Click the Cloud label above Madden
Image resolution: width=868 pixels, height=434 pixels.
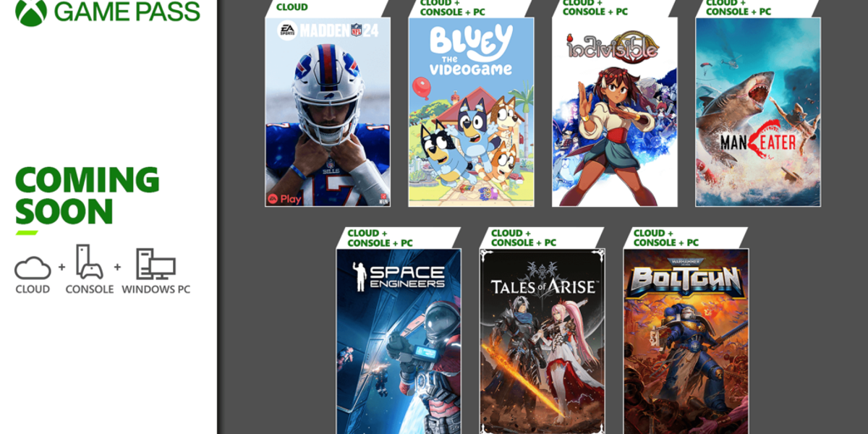(292, 7)
